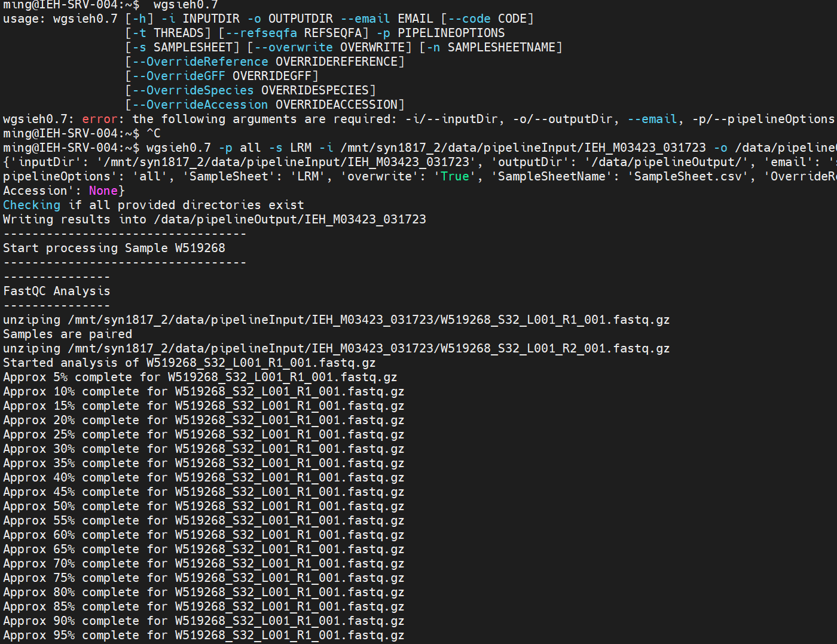Click the 'Checking' word in cyan
Viewport: 837px width, 644px height.
point(32,205)
